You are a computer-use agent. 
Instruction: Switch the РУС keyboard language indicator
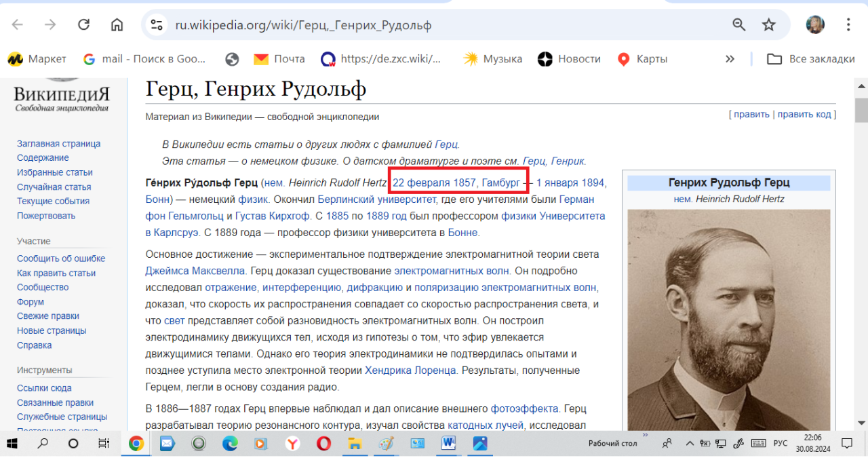(x=781, y=444)
